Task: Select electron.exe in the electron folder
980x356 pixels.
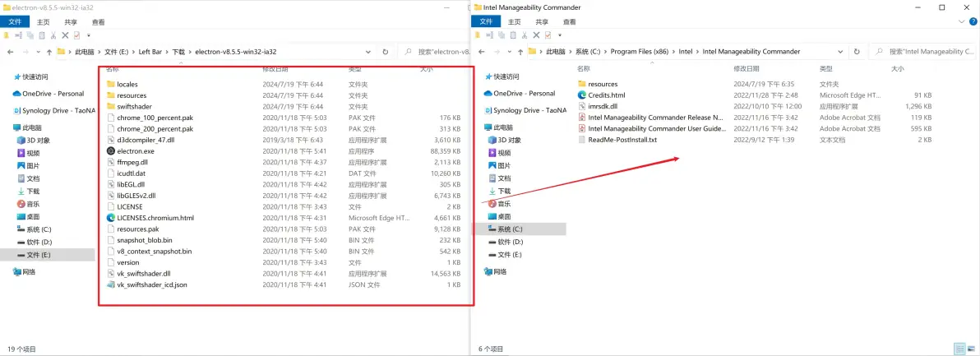Action: [135, 151]
